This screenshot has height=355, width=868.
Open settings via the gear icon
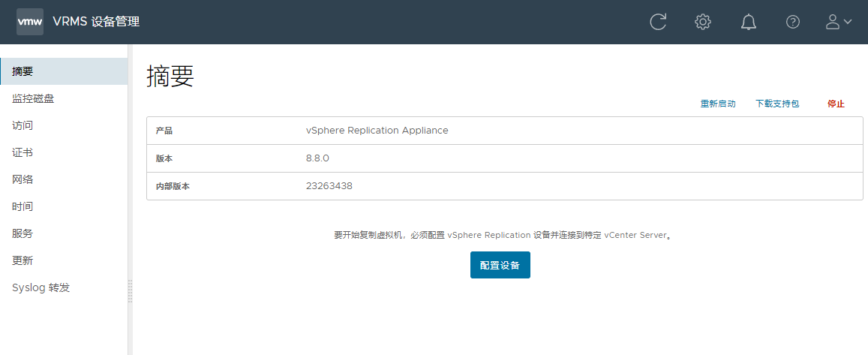click(x=702, y=23)
